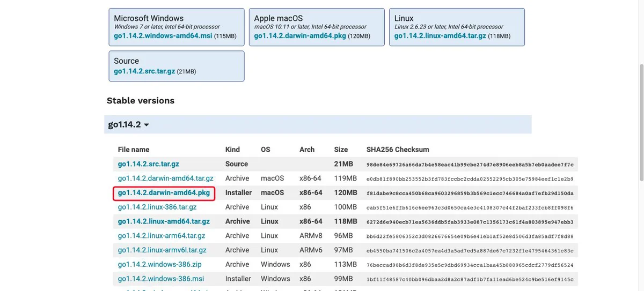Click the File name column header
Image resolution: width=644 pixels, height=291 pixels.
pos(134,150)
